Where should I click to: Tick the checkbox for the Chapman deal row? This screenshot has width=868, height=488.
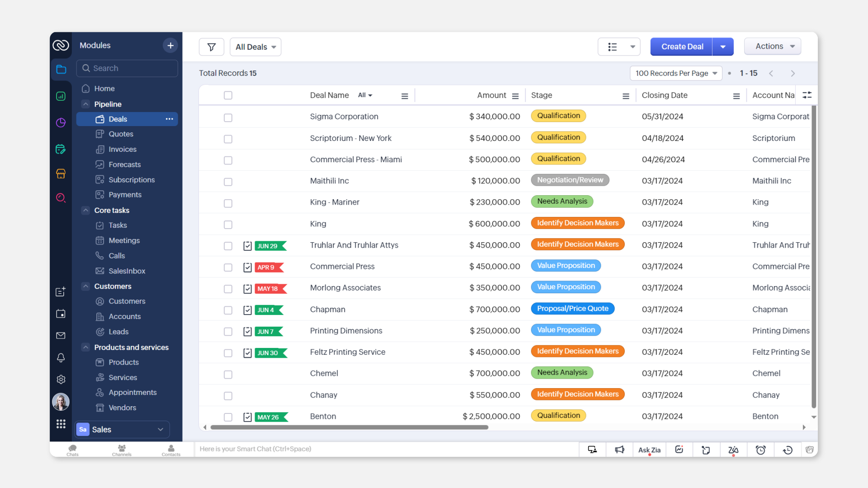click(x=228, y=310)
